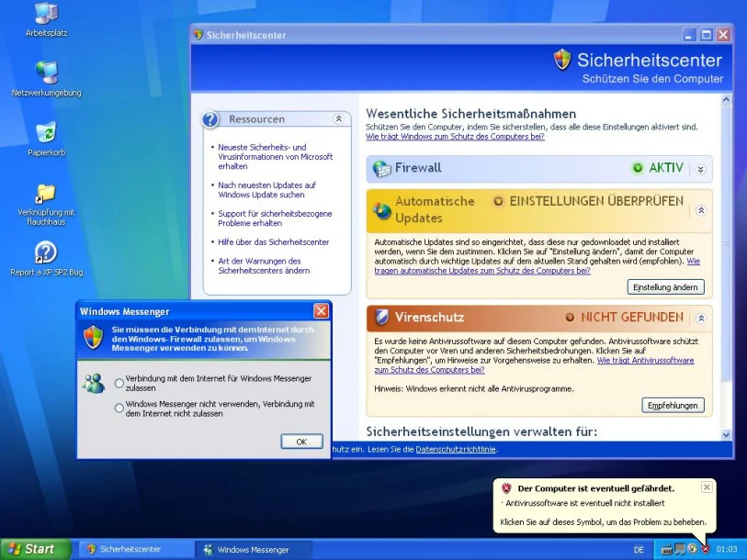Open the Datenschutzrichtlinie link

point(456,449)
